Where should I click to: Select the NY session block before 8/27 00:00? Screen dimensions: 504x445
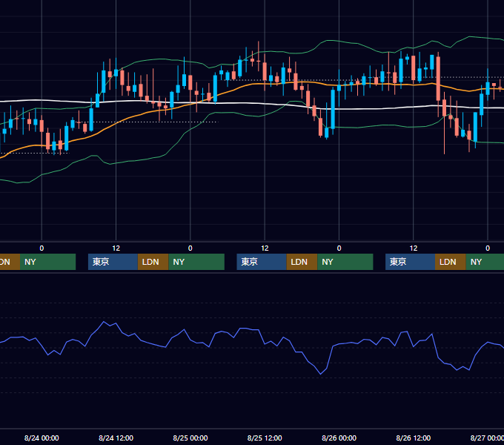[x=485, y=262]
